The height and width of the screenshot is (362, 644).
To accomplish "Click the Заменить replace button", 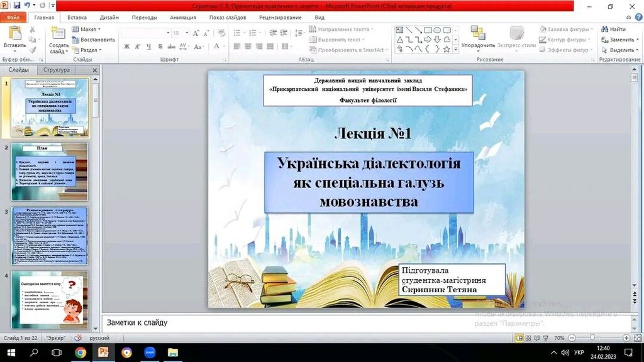I will pos(619,40).
